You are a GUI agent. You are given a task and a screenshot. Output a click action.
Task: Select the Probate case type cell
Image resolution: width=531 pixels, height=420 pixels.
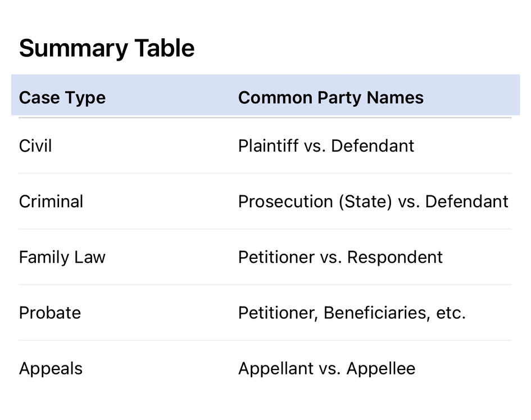(x=50, y=313)
